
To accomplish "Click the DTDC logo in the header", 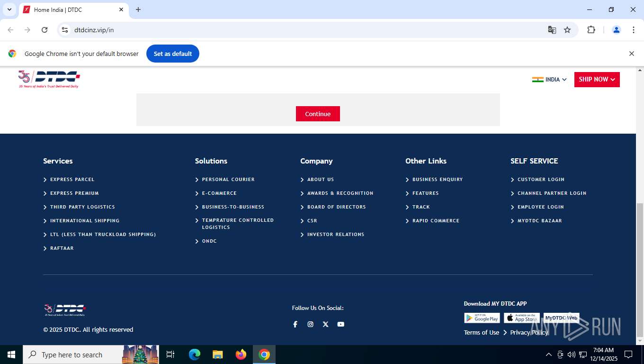I will [x=49, y=79].
